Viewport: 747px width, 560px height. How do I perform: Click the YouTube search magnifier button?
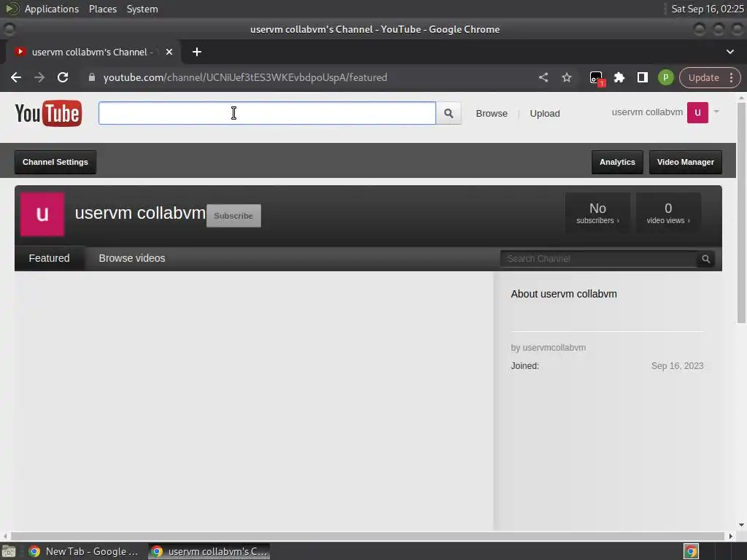pyautogui.click(x=449, y=113)
